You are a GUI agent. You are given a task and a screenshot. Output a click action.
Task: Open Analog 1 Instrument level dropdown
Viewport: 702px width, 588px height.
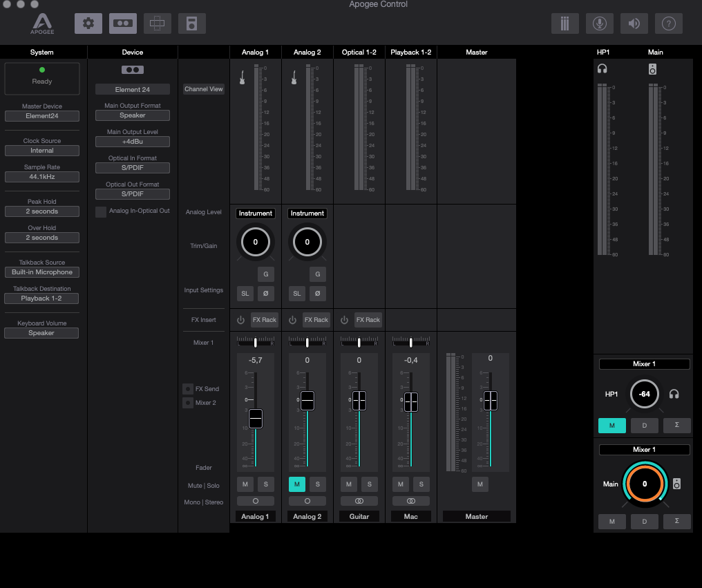[x=256, y=214]
